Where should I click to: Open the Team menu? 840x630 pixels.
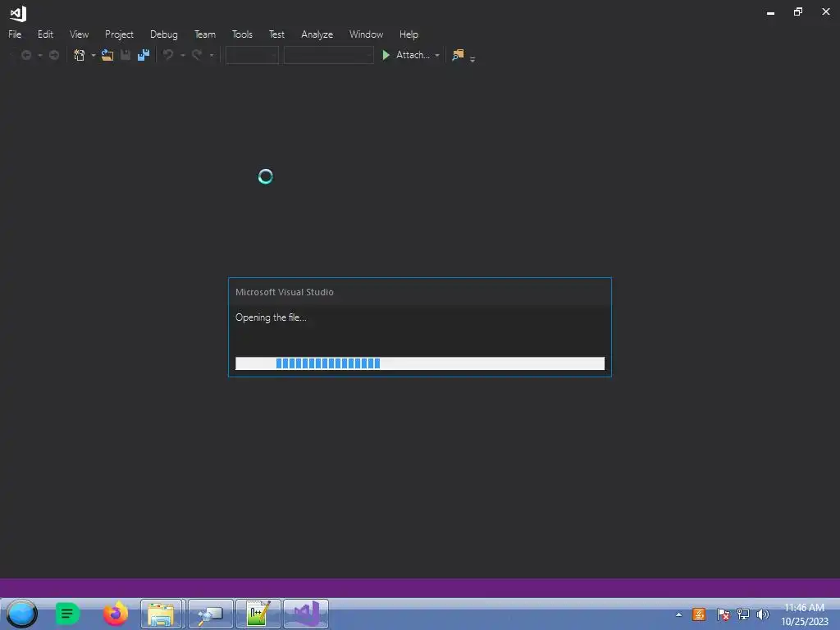coord(205,34)
